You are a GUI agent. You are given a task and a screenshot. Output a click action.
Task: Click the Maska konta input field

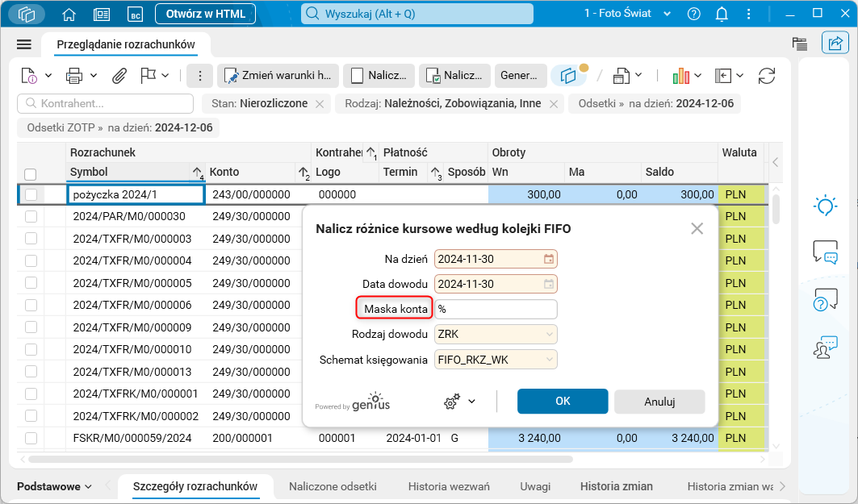496,309
